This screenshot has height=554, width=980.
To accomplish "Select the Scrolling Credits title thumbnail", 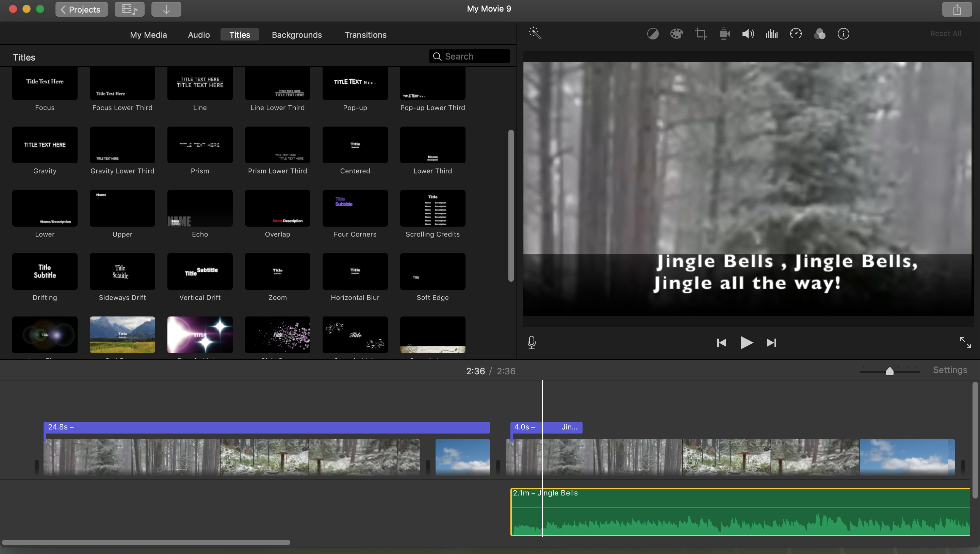I will click(x=432, y=208).
